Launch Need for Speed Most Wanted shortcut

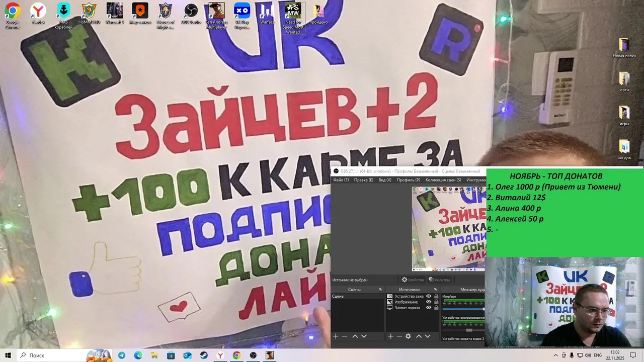pyautogui.click(x=293, y=18)
